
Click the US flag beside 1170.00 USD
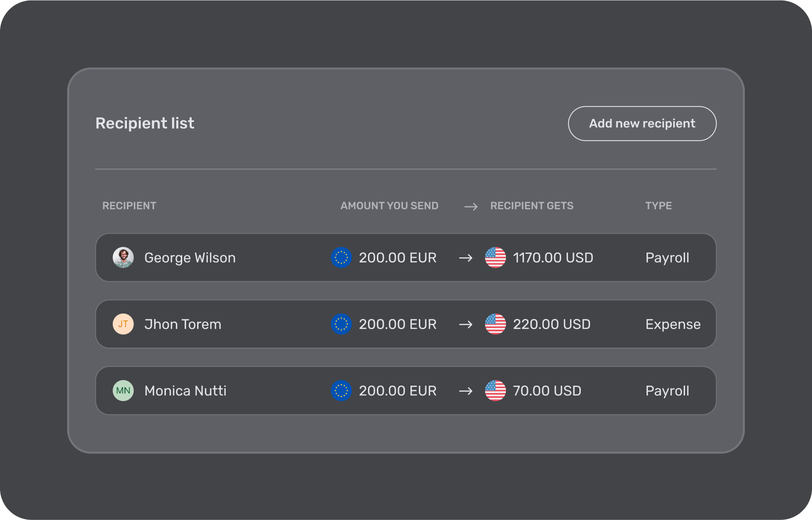pos(495,257)
